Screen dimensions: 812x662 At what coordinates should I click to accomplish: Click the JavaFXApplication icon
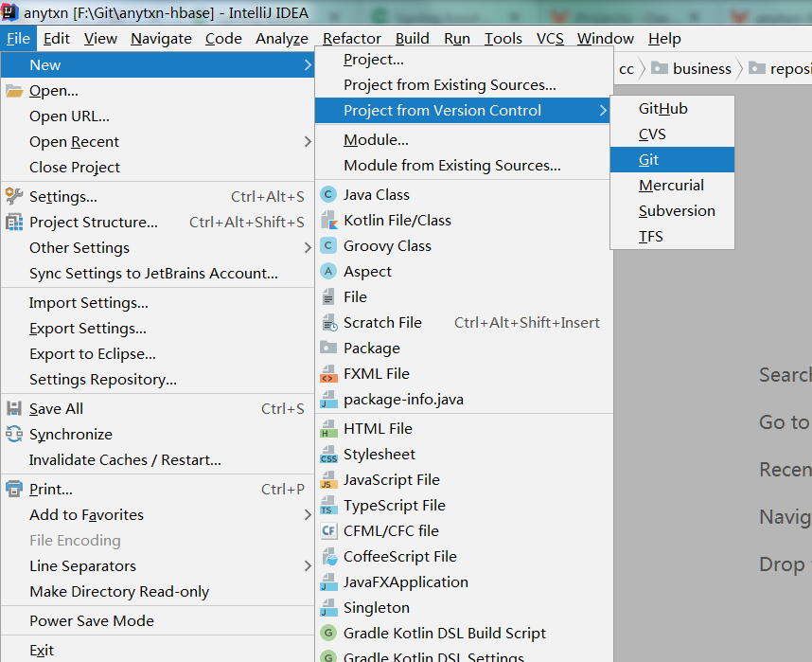pyautogui.click(x=328, y=582)
